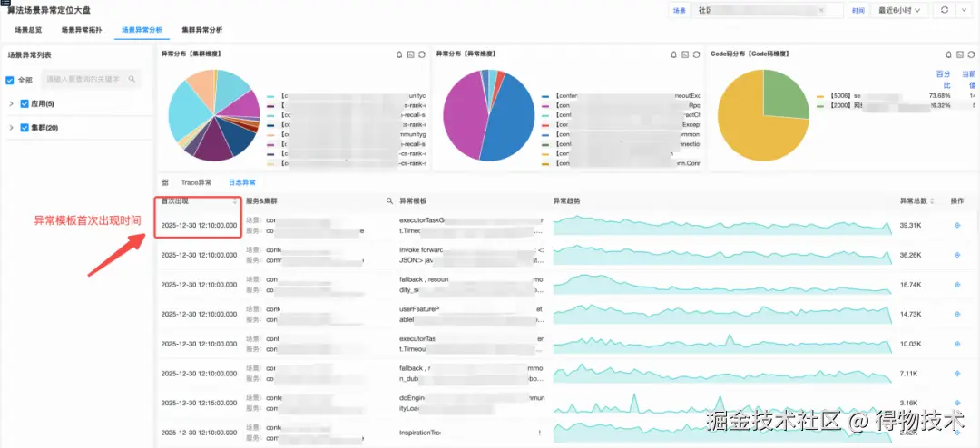Click action icon for the 36.26K row
This screenshot has width=980, height=448.
[957, 254]
